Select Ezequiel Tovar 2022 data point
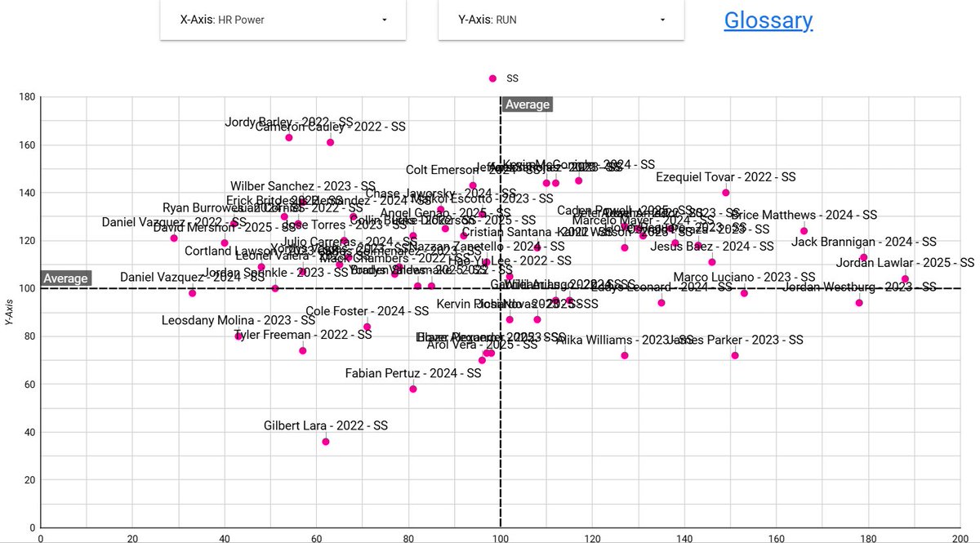The image size is (980, 543). [x=726, y=193]
